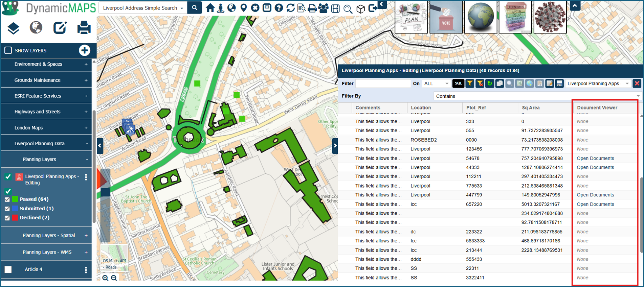Open the help question mark icon
This screenshot has height=287, width=644.
click(x=279, y=8)
